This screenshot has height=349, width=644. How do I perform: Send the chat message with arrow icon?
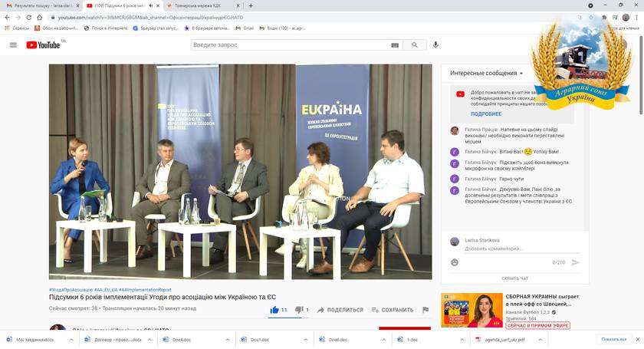(x=575, y=262)
